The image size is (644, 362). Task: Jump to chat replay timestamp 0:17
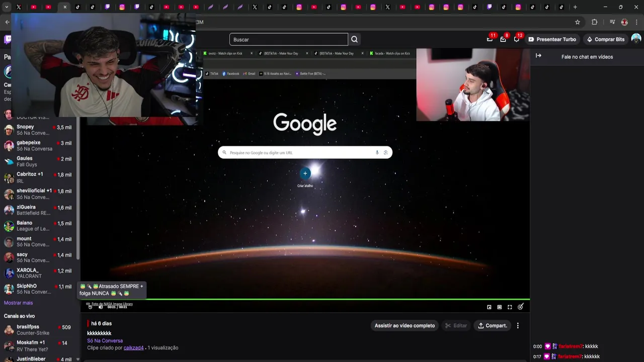click(x=537, y=356)
